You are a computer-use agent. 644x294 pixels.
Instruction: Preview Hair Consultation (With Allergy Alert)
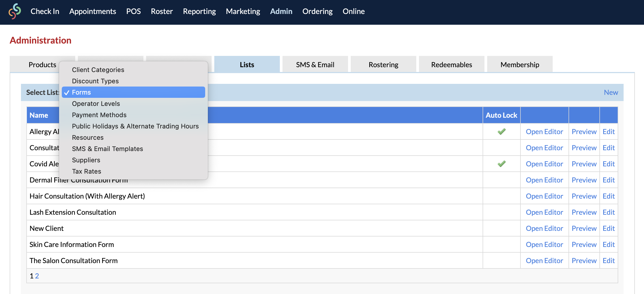[584, 196]
